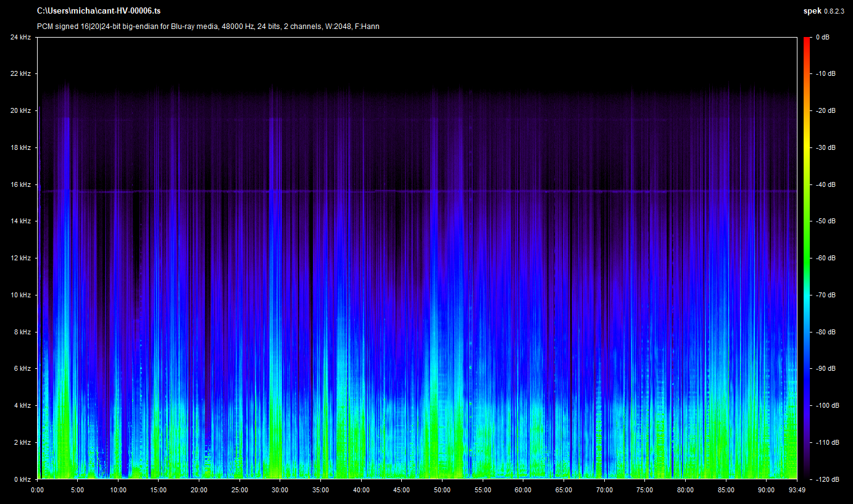Click the -60 dB scale label

click(x=825, y=258)
